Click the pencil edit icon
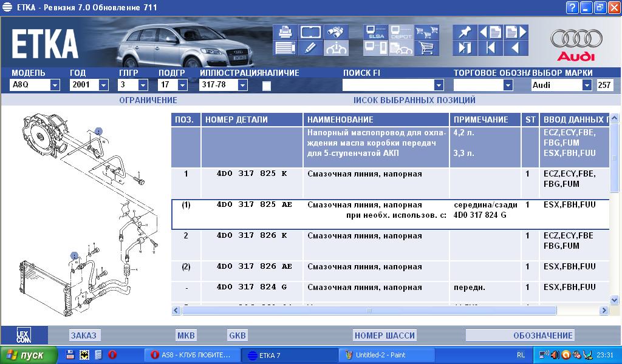The width and height of the screenshot is (622, 364). click(310, 47)
